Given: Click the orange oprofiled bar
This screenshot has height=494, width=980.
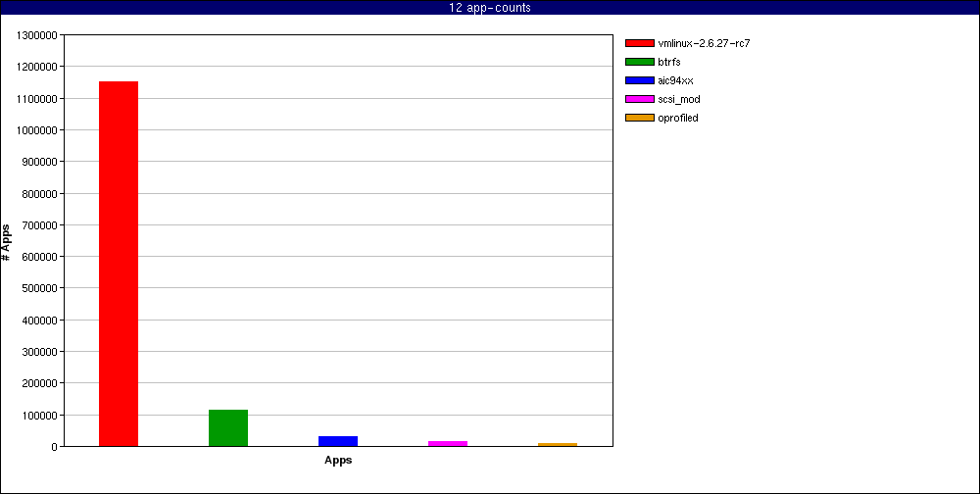Looking at the screenshot, I should (x=558, y=445).
